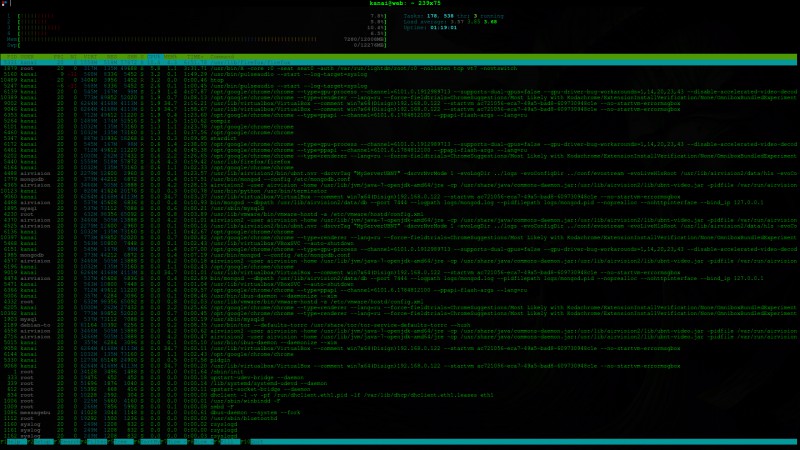Select the dbus-daemon process row

pyautogui.click(x=398, y=413)
